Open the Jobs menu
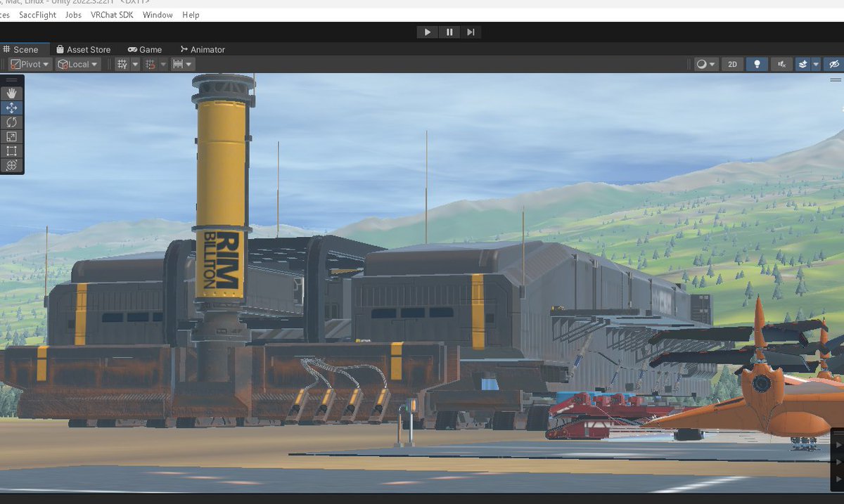The height and width of the screenshot is (504, 844). [x=73, y=15]
